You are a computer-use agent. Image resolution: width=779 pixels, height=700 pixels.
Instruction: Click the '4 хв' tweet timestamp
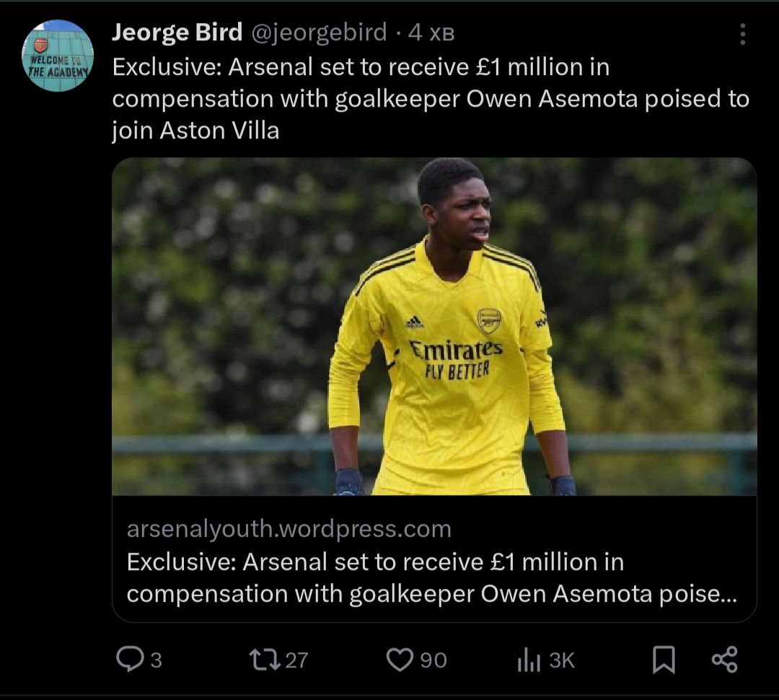click(x=431, y=33)
